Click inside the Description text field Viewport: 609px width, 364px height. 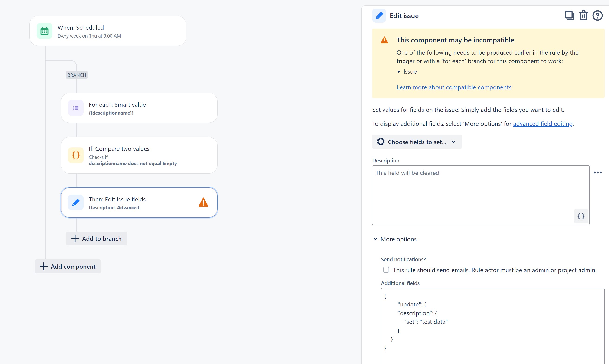(x=481, y=195)
